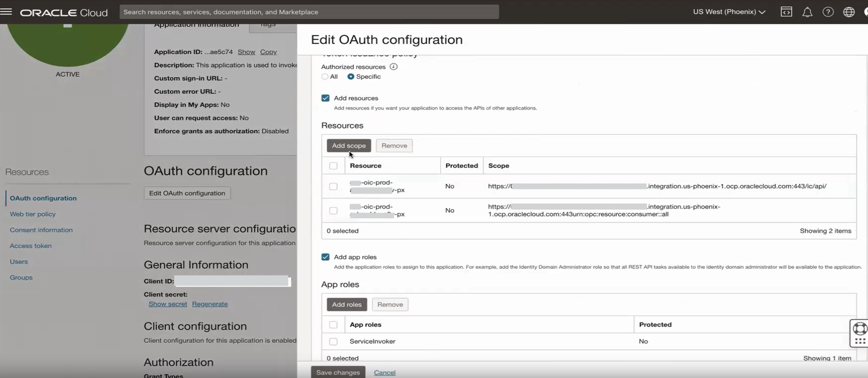Click the Scope column header
The image size is (868, 378).
(x=498, y=166)
